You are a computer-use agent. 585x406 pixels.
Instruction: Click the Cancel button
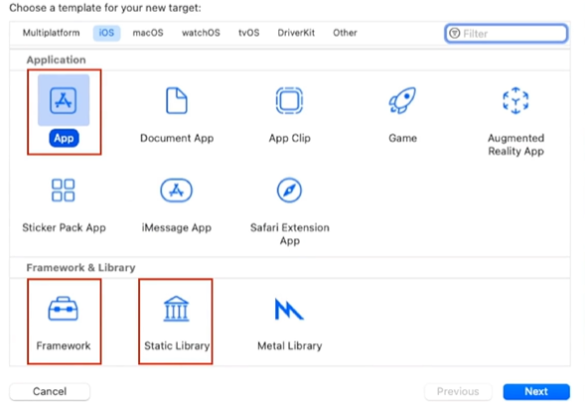[x=50, y=391]
